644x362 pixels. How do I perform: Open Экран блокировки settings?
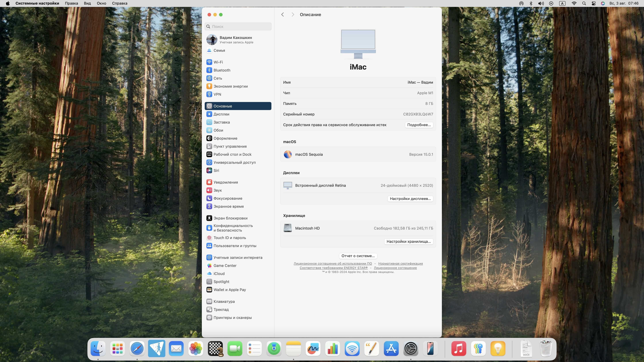click(x=238, y=218)
